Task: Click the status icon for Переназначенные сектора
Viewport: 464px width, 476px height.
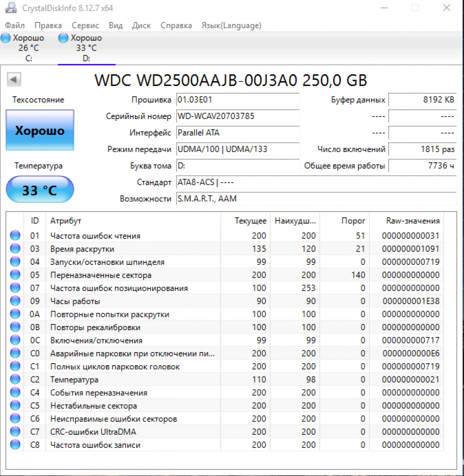Action: coord(15,275)
